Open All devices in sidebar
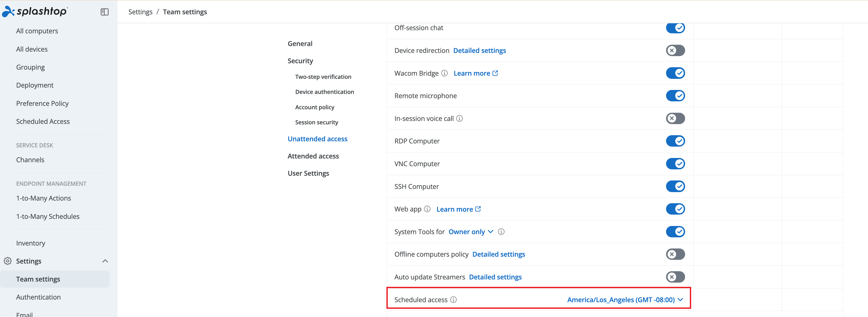 pos(32,49)
